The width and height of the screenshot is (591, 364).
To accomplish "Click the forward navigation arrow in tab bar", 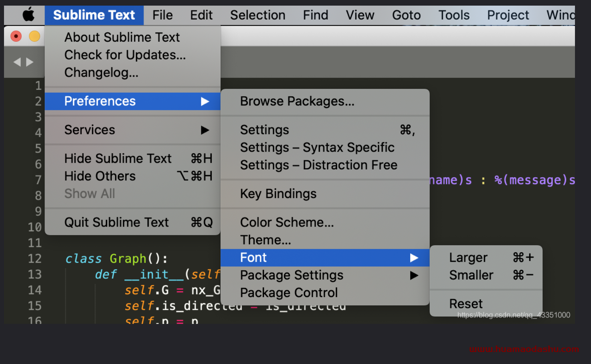I will pos(30,62).
